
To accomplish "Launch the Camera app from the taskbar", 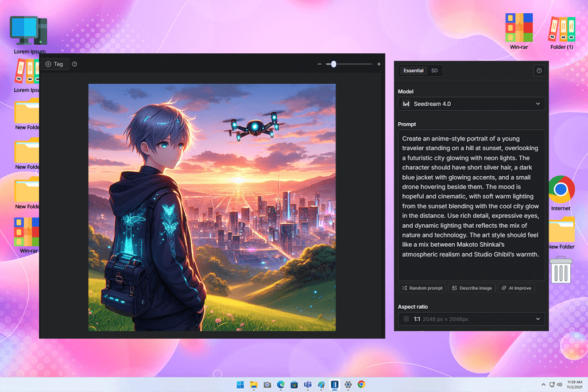I will point(267,385).
